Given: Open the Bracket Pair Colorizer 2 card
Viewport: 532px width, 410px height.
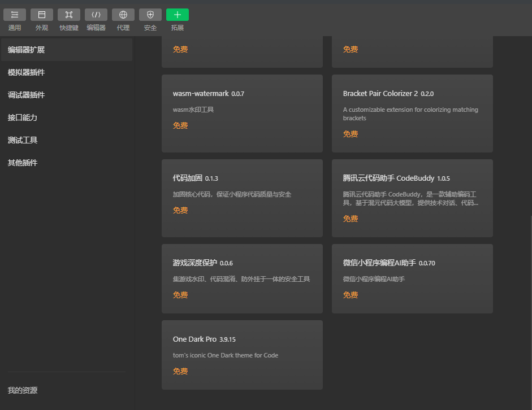Looking at the screenshot, I should tap(412, 114).
